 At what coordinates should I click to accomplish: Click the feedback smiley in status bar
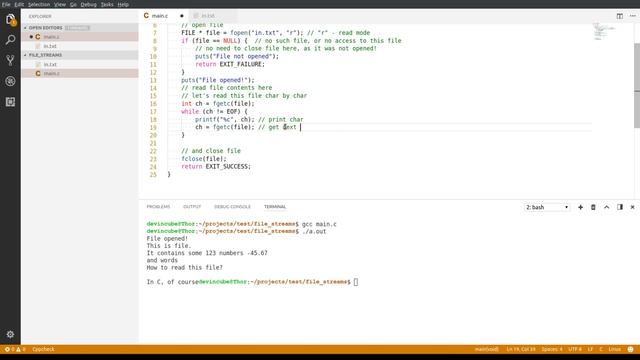630,349
